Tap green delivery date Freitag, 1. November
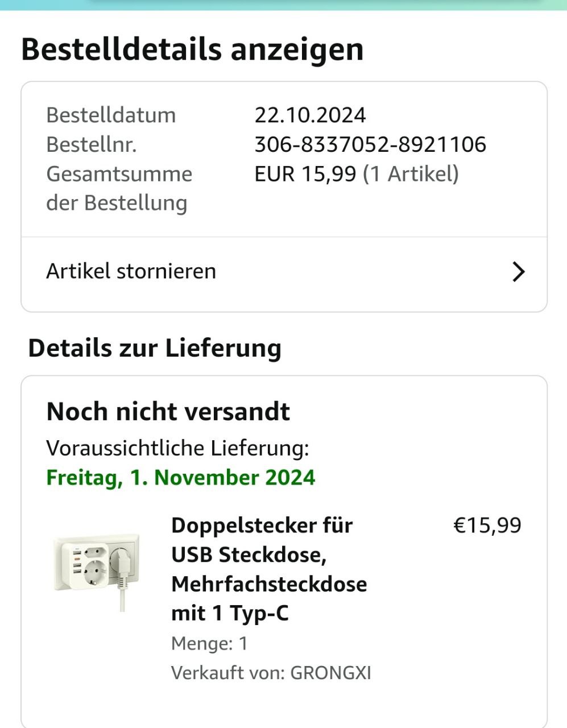Screen dimensions: 567x728 (x=180, y=477)
